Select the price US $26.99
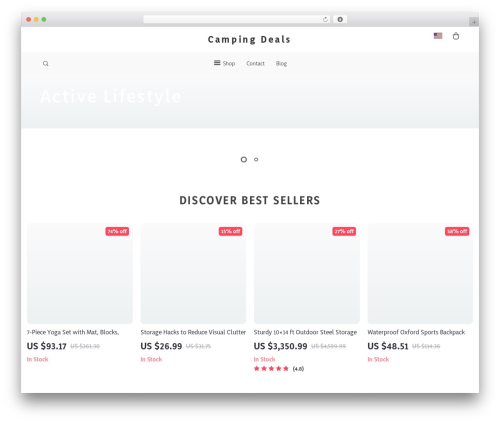This screenshot has width=500, height=423. tap(161, 346)
